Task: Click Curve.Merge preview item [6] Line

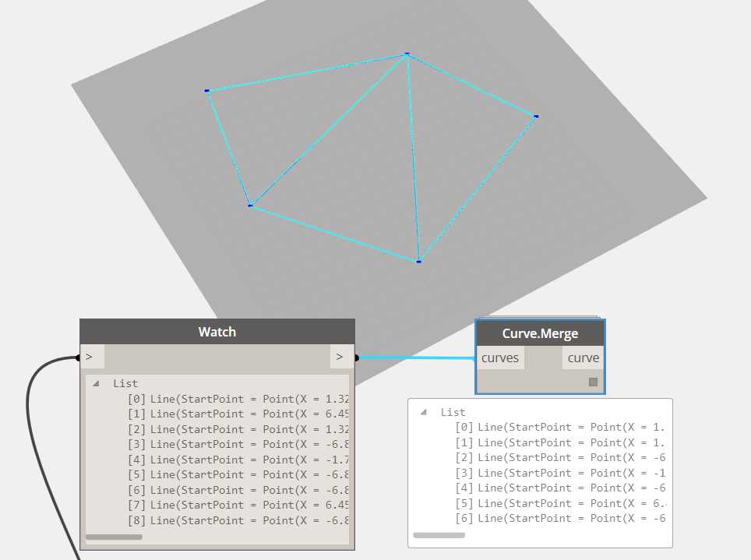Action: pos(560,518)
